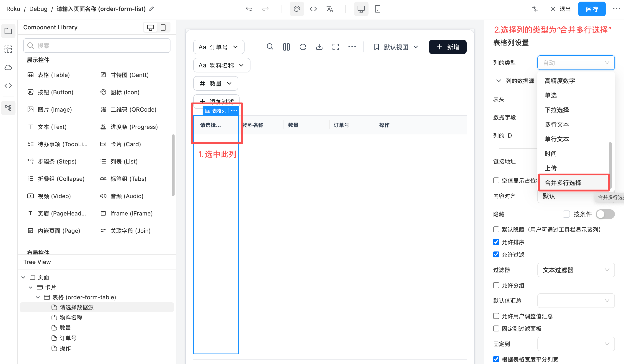Click the collapse arrows icon near 退出

pos(535,9)
